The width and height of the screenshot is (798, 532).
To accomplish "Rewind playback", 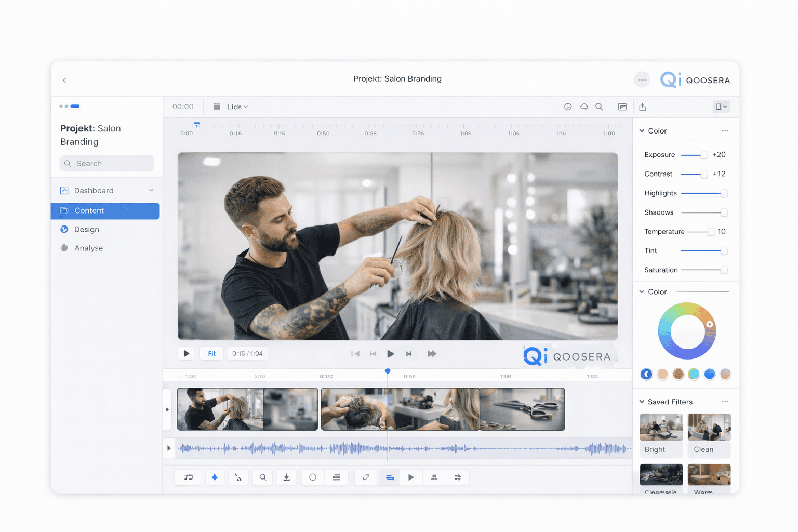I will [373, 354].
